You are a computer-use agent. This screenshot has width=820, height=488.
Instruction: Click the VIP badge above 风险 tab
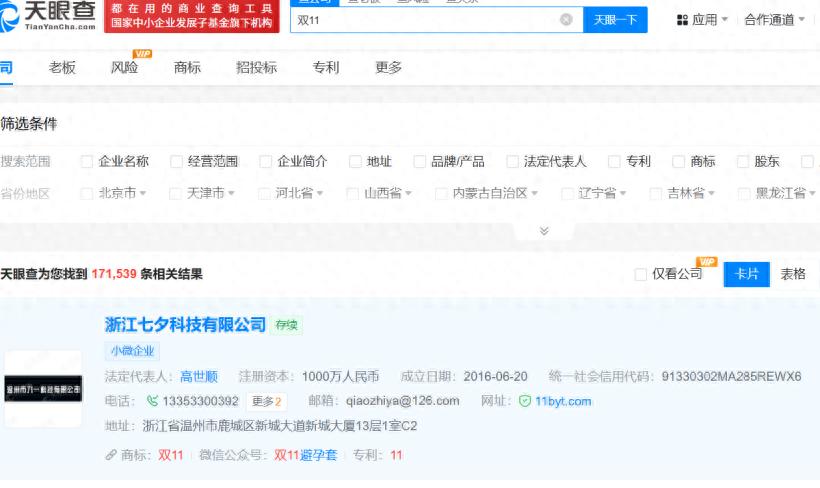[142, 54]
